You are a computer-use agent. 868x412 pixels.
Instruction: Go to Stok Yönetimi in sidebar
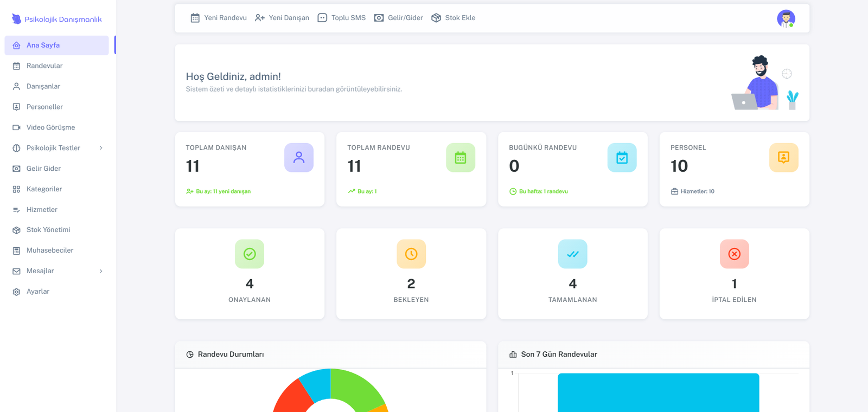(x=48, y=230)
